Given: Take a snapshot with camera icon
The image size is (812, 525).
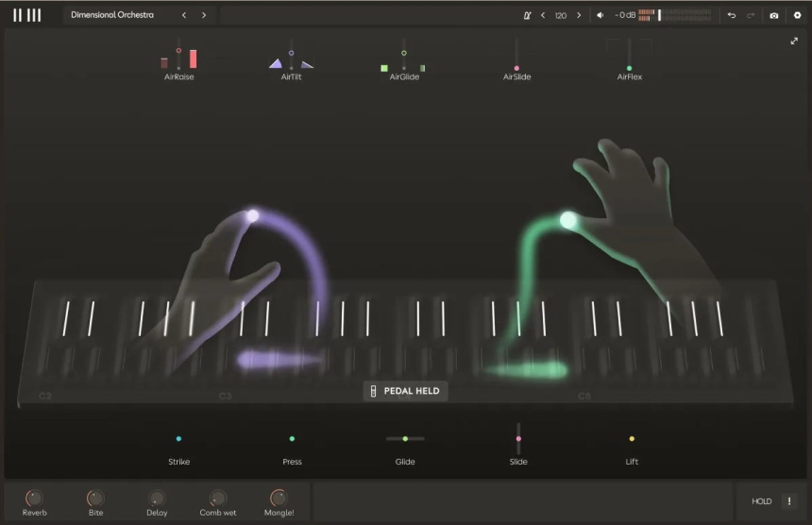Looking at the screenshot, I should pyautogui.click(x=774, y=15).
